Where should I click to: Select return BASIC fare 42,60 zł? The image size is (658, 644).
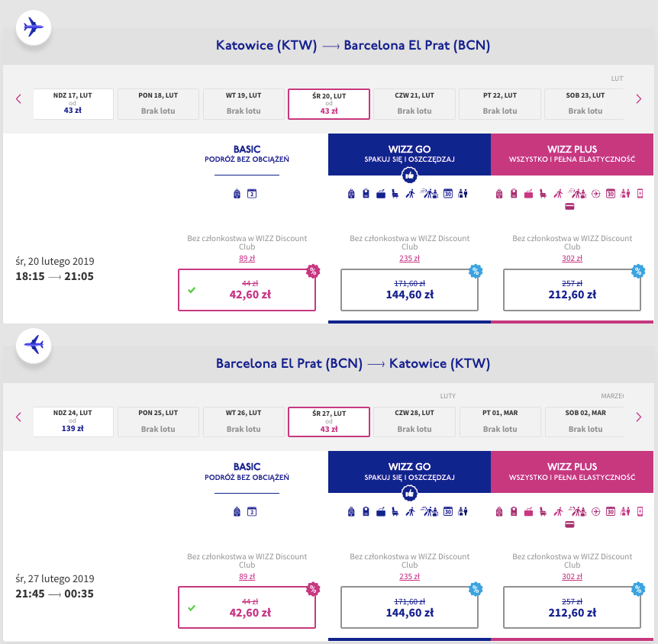coord(247,607)
